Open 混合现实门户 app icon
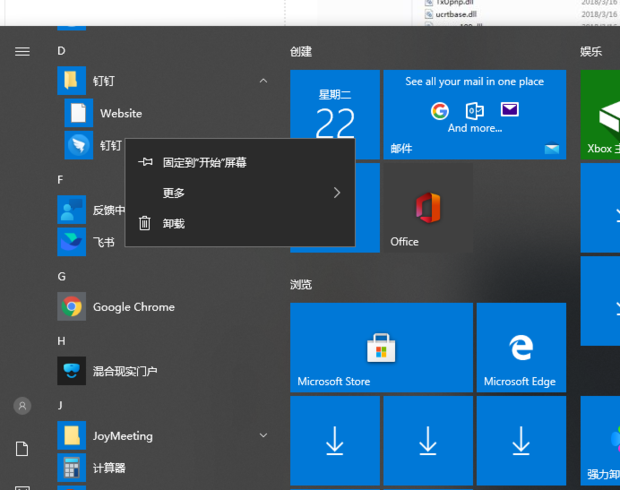This screenshot has width=620, height=490. coord(72,371)
